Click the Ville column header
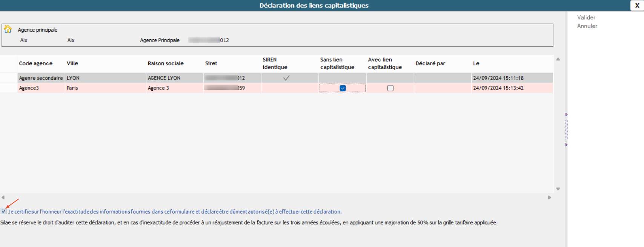 (72, 63)
